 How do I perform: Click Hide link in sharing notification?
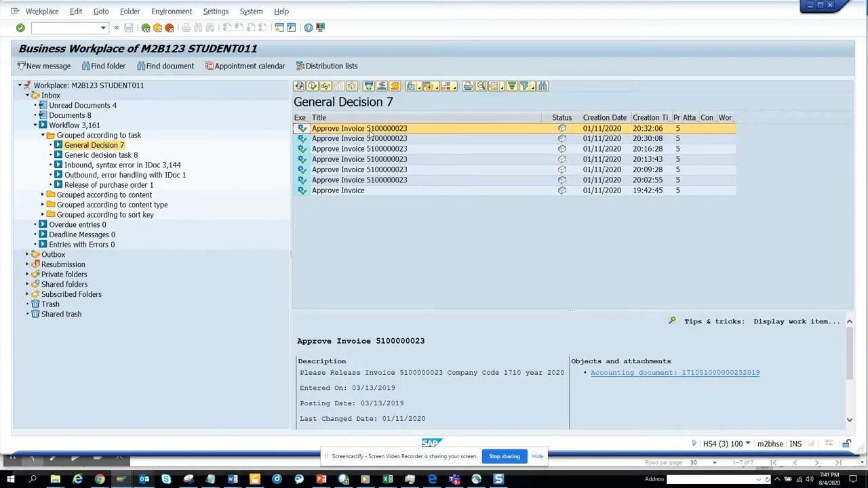coord(537,456)
